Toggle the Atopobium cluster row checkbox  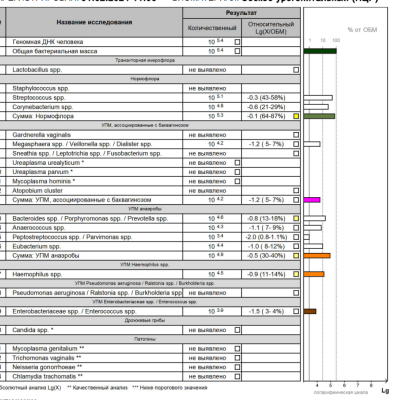[296, 191]
